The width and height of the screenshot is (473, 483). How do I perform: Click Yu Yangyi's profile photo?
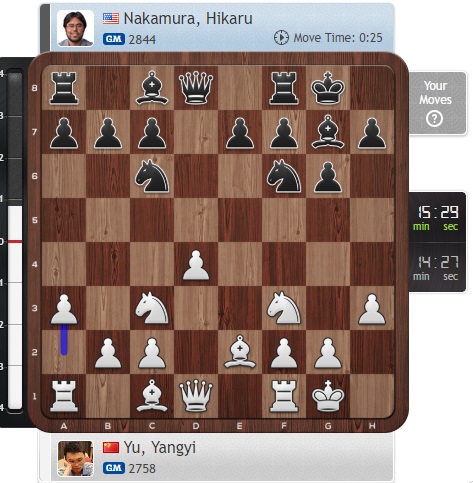coord(75,458)
